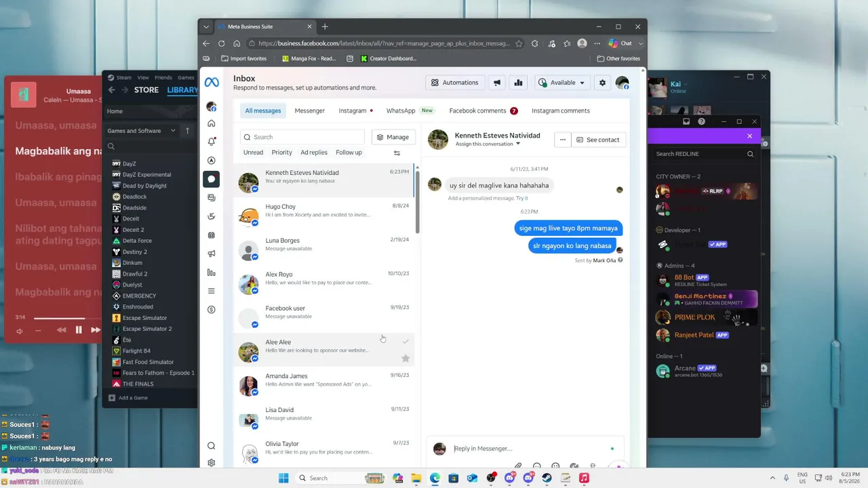Open Inbox settings gear beside Available
This screenshot has height=488, width=868.
[602, 83]
